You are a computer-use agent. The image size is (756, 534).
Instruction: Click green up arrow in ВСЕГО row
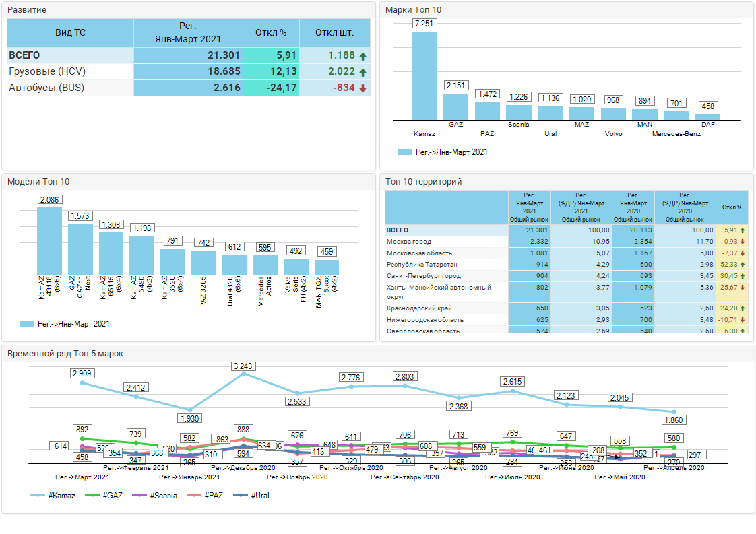[x=363, y=56]
